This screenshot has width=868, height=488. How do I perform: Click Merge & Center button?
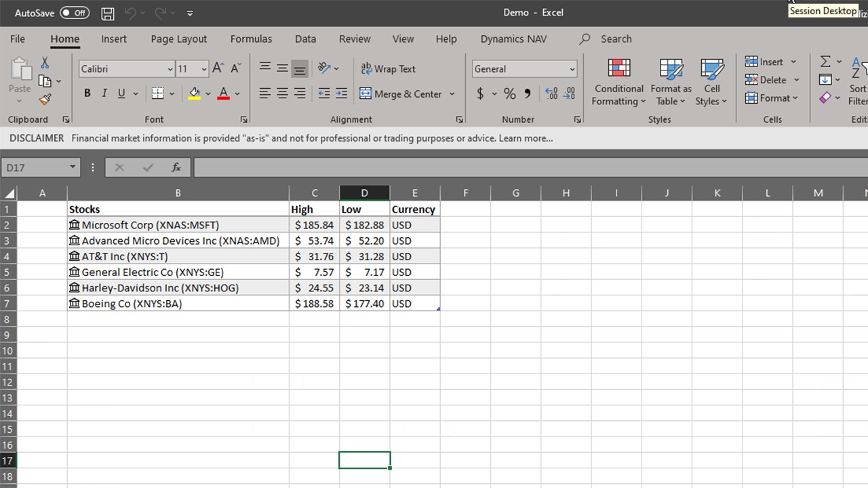tap(401, 94)
